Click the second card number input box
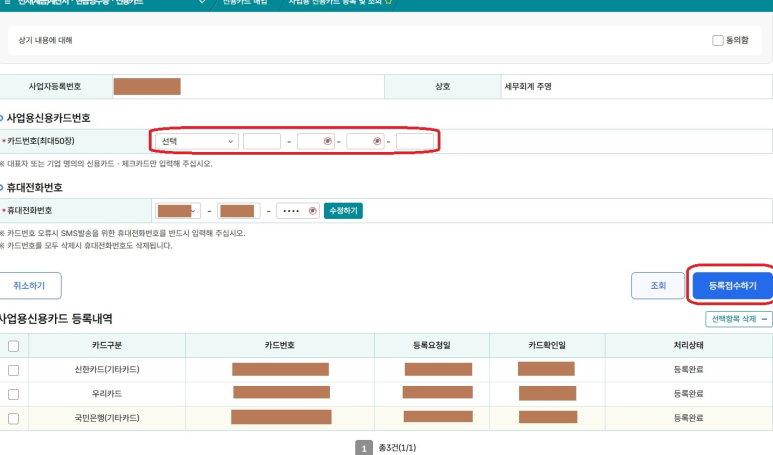This screenshot has height=455, width=773. pyautogui.click(x=316, y=141)
